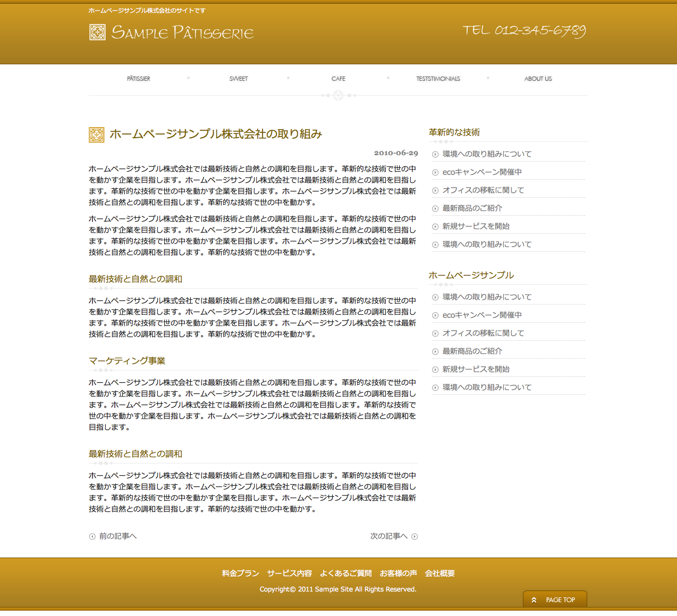Click the bullet icon beside first sidebar オフィスの移転に関して
This screenshot has width=677, height=616.
[x=435, y=191]
